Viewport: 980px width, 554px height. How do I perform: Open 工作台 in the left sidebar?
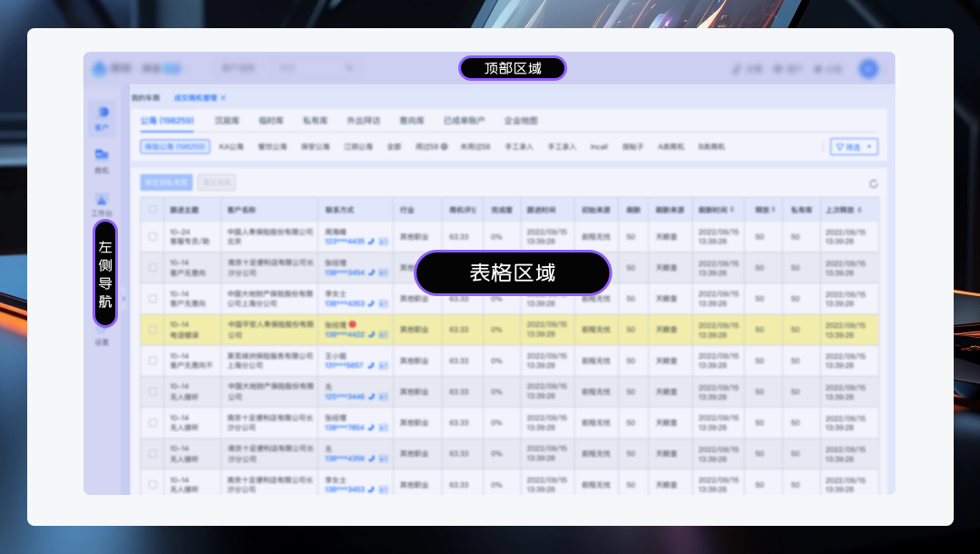[x=102, y=203]
